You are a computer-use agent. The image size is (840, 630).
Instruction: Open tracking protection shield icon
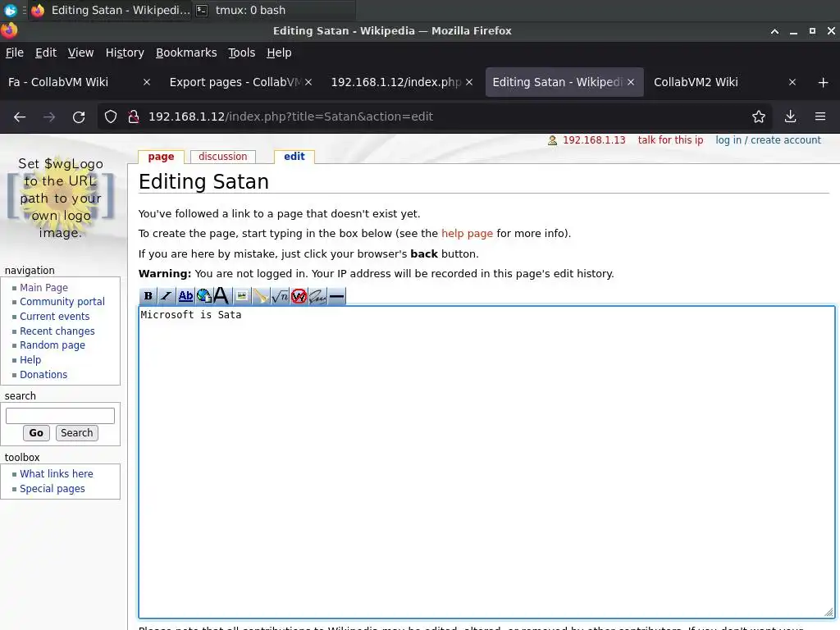click(x=111, y=116)
